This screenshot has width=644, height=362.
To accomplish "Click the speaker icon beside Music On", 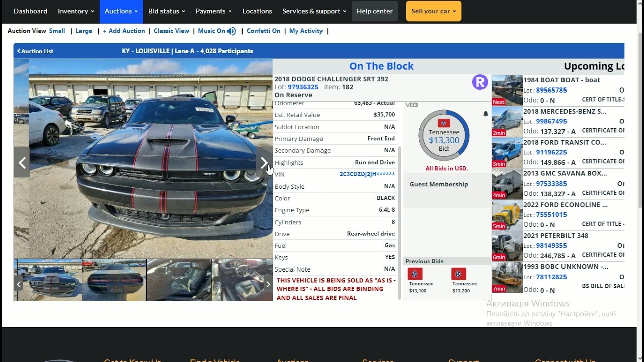I will click(x=231, y=31).
